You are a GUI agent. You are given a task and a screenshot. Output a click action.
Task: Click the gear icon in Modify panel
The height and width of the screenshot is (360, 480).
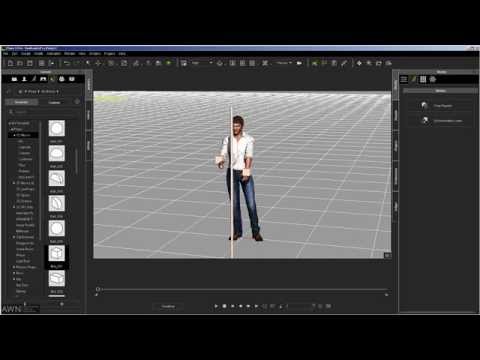pos(433,79)
